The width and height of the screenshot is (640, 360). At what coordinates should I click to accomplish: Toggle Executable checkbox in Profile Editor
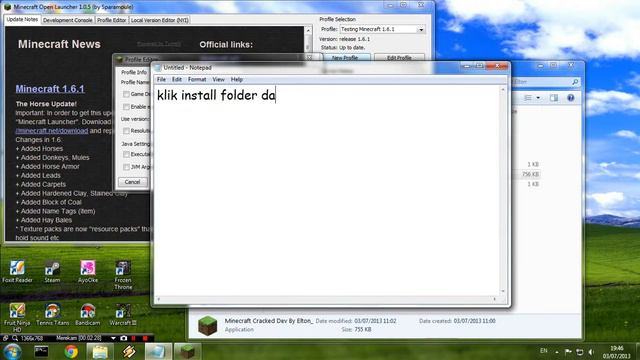[x=126, y=154]
